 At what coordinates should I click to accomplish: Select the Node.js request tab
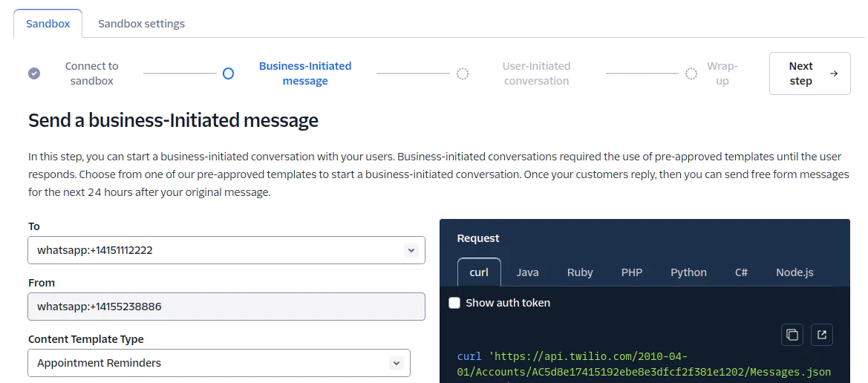pos(795,272)
